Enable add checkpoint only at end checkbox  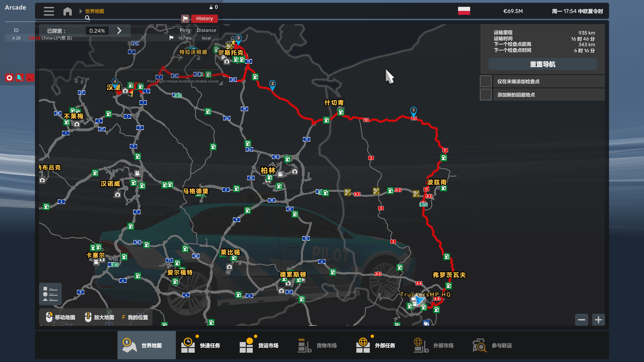click(x=486, y=81)
